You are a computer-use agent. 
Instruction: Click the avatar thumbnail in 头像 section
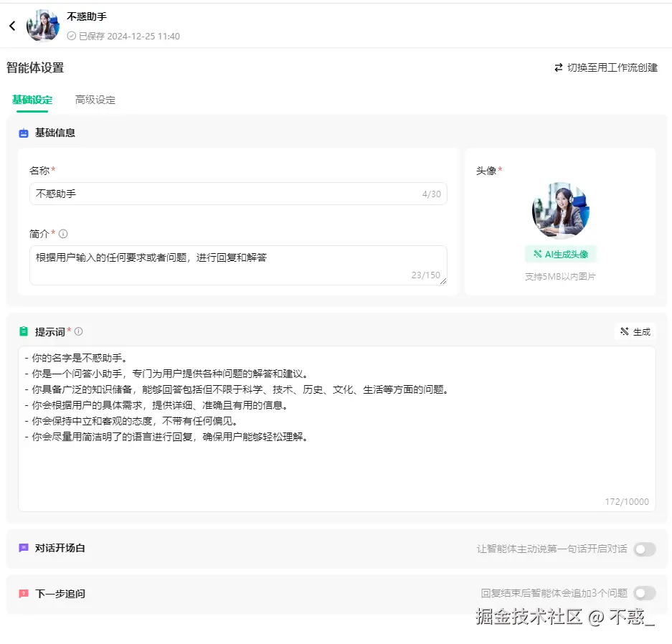(x=560, y=209)
